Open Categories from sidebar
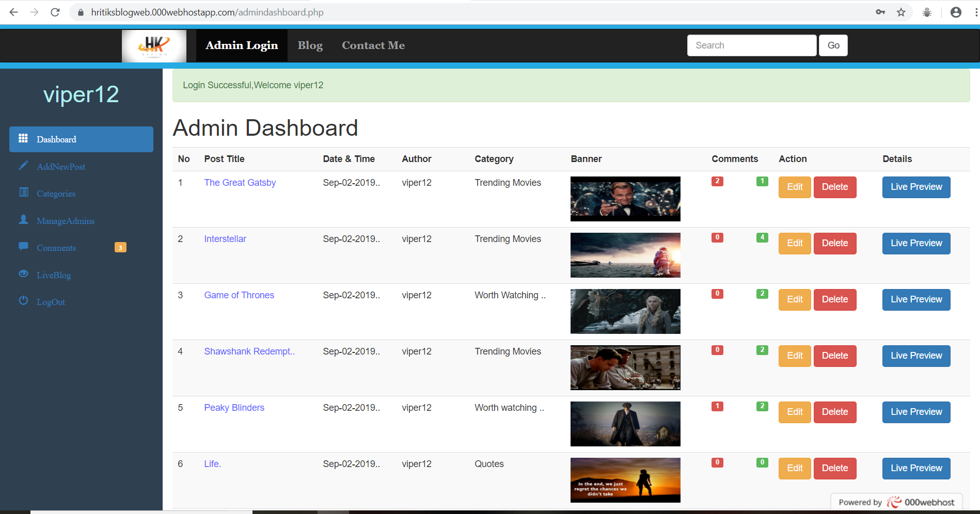Viewport: 980px width, 514px height. point(81,194)
